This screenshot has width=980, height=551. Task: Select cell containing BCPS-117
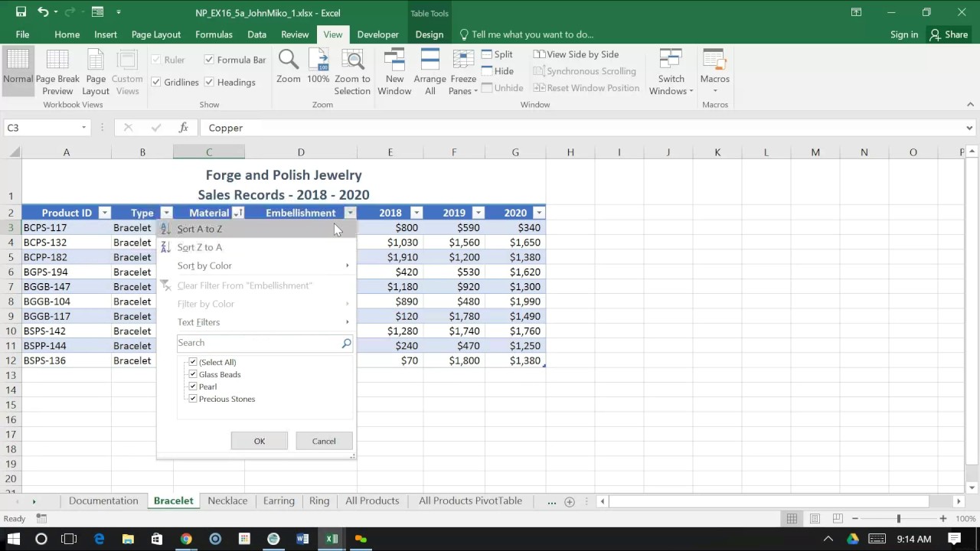click(x=67, y=227)
